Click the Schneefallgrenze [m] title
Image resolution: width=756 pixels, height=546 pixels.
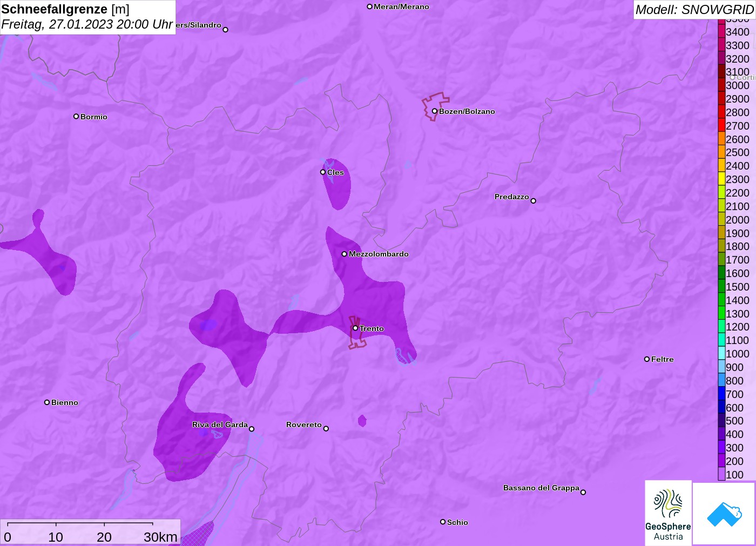click(65, 9)
